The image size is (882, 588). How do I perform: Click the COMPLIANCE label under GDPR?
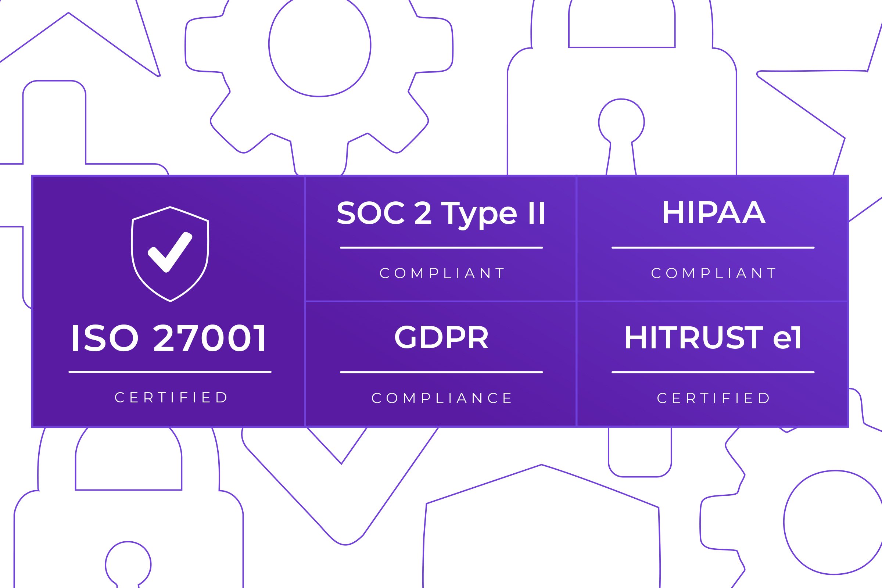point(442,398)
